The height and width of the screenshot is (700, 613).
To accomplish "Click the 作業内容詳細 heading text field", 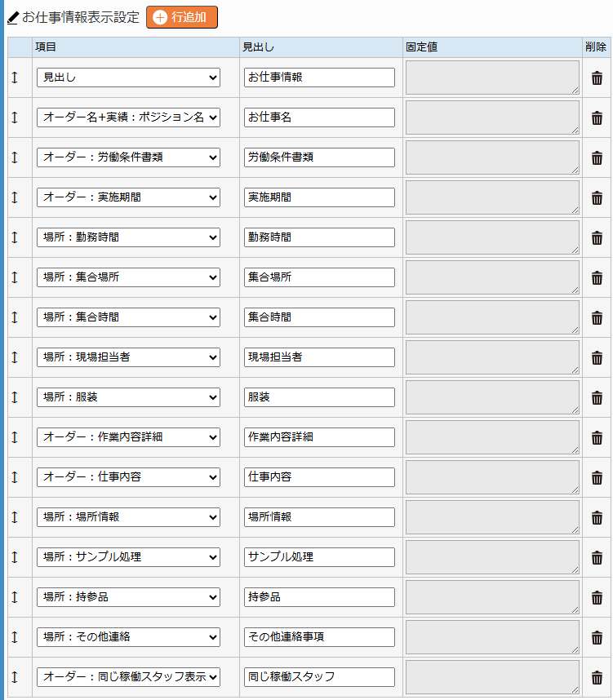I will click(319, 437).
